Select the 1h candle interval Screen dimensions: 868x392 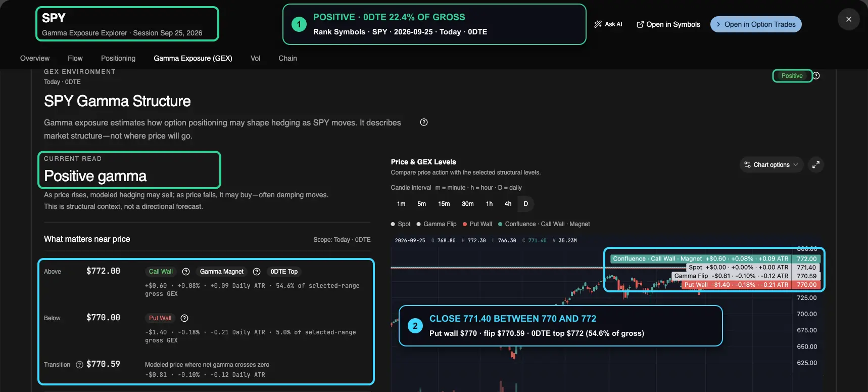pyautogui.click(x=489, y=204)
